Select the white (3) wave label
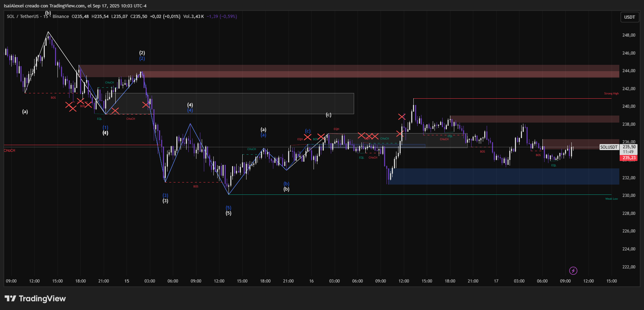 165,201
